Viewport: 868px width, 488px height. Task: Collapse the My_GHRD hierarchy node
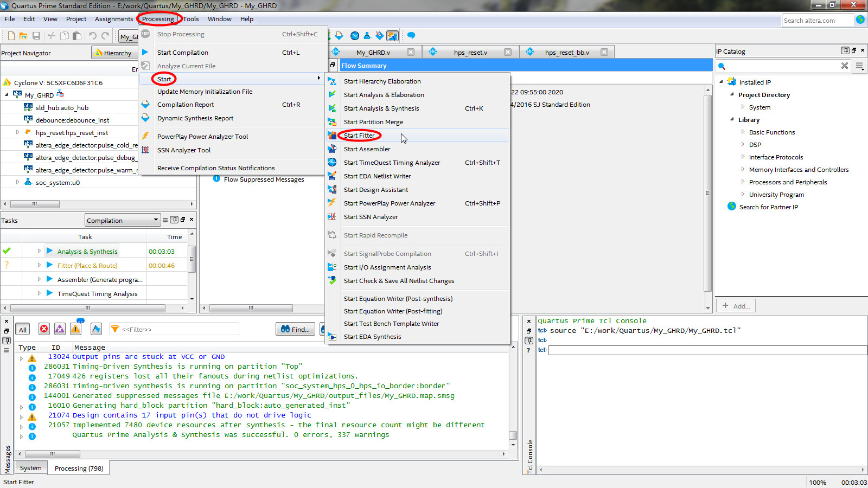[7, 94]
